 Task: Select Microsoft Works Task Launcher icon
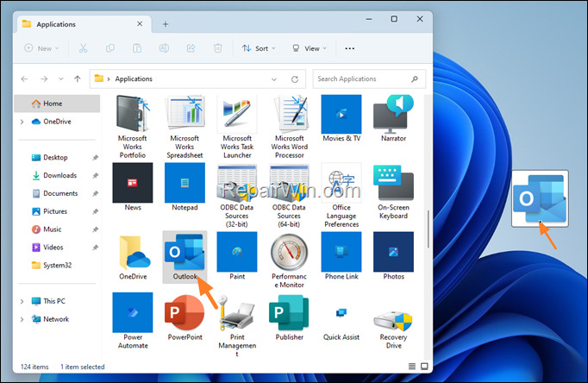237,114
